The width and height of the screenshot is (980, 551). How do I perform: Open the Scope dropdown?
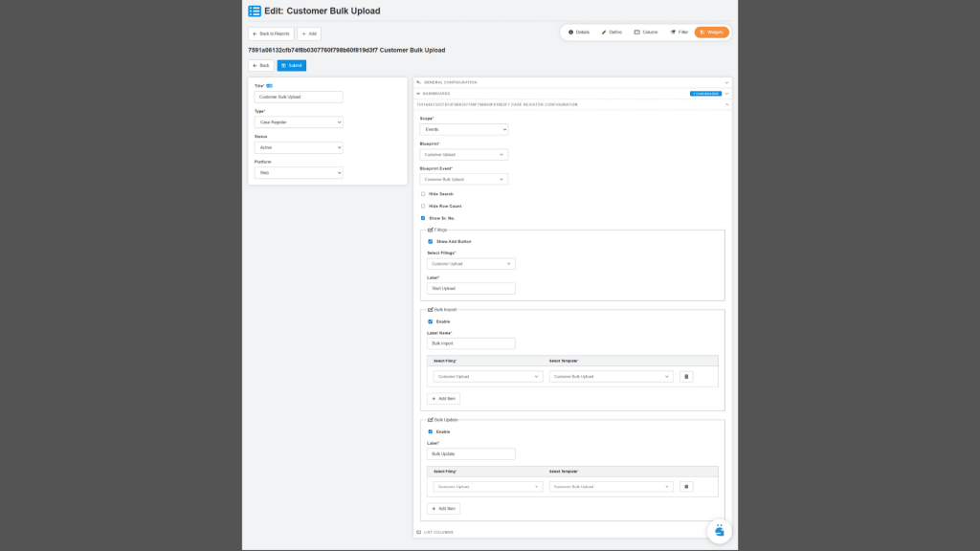[463, 129]
